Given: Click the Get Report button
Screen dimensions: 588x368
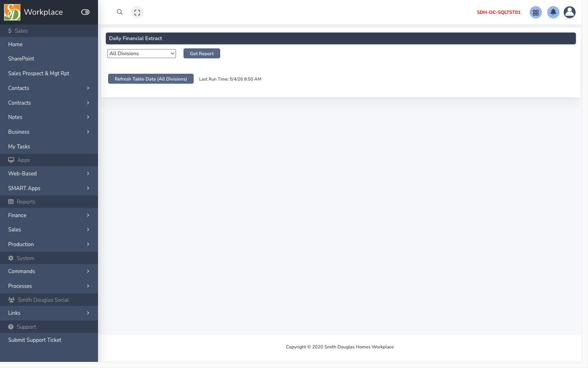Looking at the screenshot, I should [x=202, y=54].
